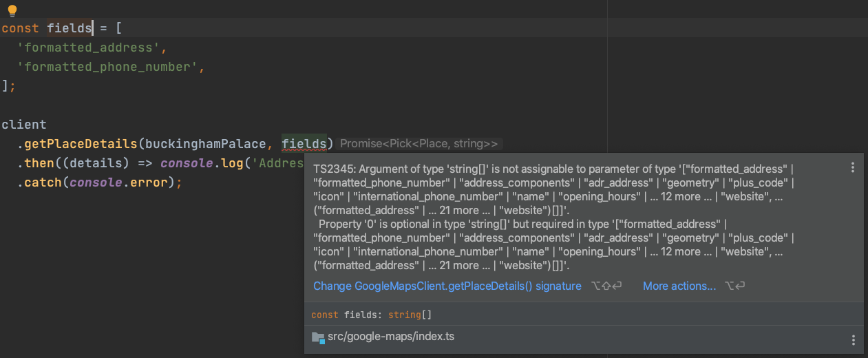This screenshot has width=868, height=358.
Task: Click the 'formatted_phone_number' string literal
Action: click(109, 67)
